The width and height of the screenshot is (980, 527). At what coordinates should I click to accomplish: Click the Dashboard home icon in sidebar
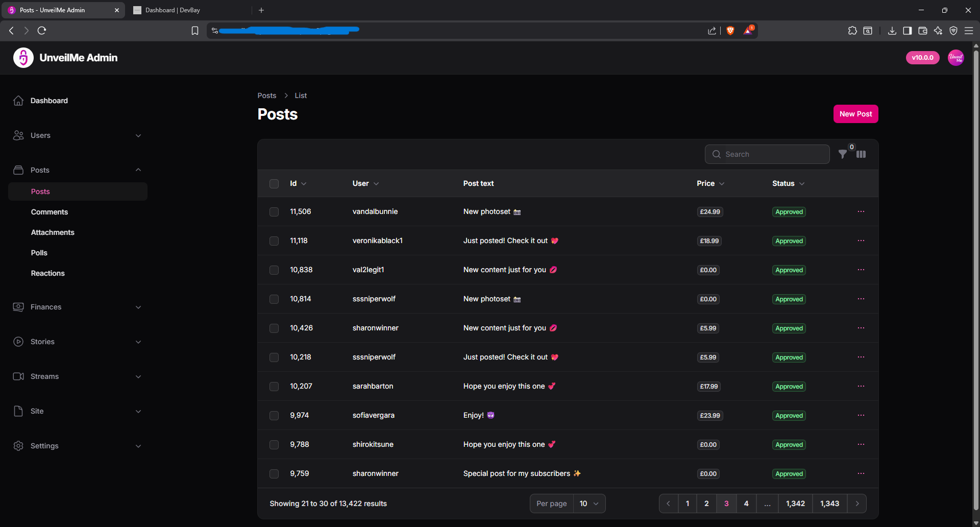pyautogui.click(x=18, y=101)
